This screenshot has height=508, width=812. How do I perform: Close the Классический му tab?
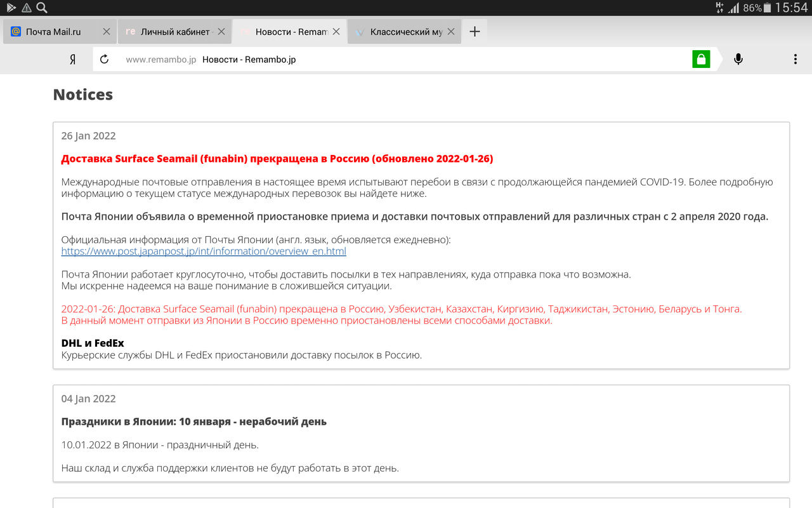point(451,32)
